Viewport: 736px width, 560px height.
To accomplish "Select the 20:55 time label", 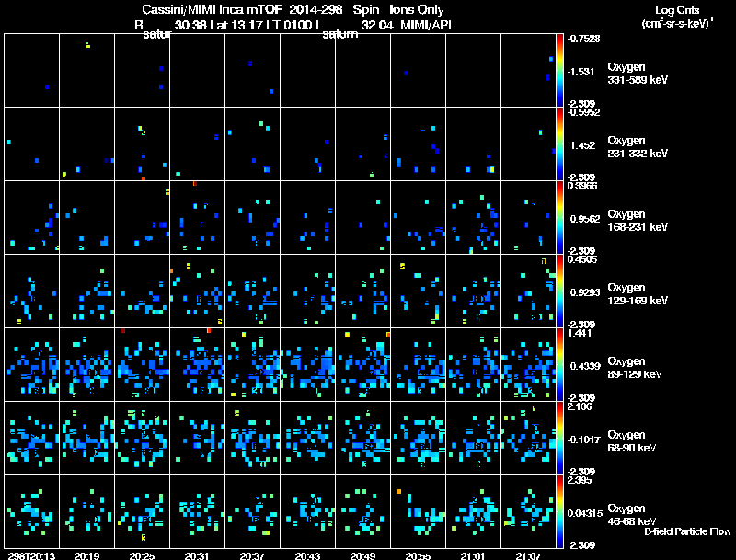I will click(x=418, y=555).
